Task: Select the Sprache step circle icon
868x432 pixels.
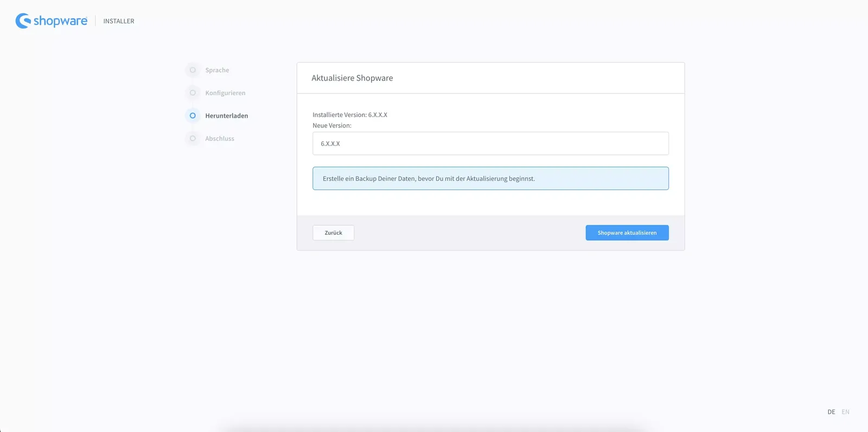Action: coord(193,70)
